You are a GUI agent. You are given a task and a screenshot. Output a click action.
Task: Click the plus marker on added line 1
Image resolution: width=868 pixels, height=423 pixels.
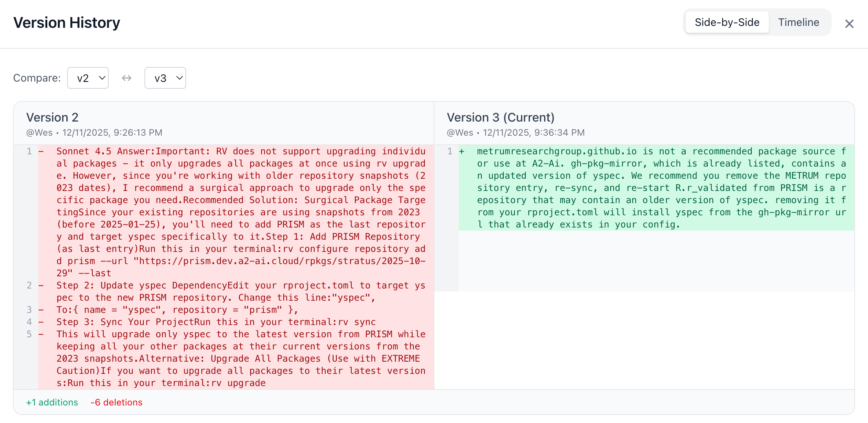point(462,151)
